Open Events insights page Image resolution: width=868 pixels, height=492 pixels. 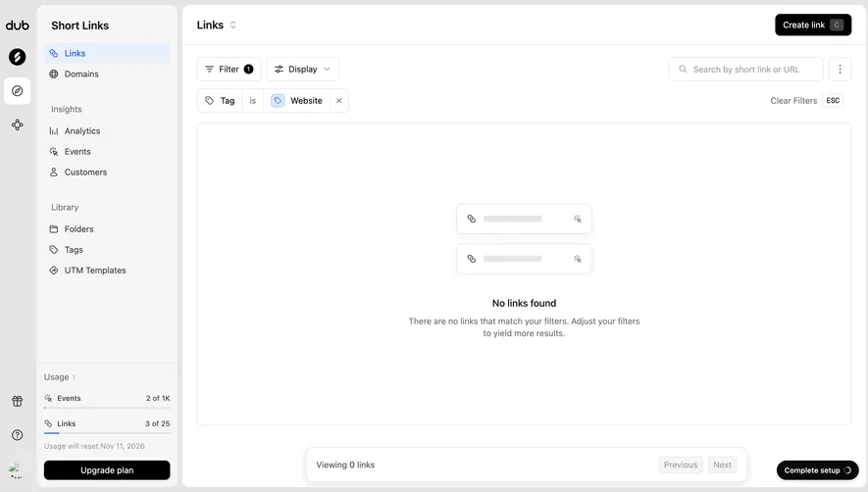(x=107, y=152)
